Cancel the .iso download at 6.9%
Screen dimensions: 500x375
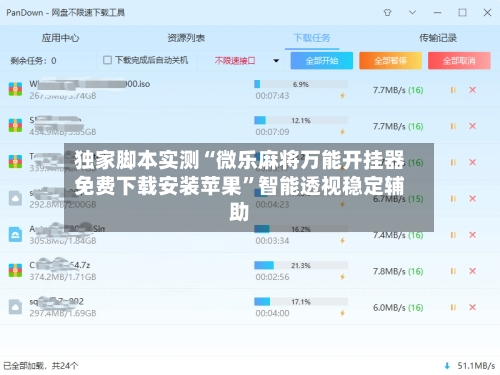(472, 90)
